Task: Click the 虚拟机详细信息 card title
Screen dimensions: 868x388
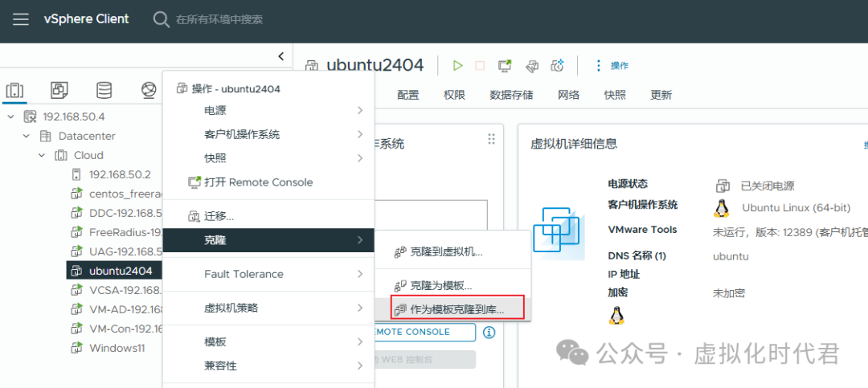Action: 574,144
